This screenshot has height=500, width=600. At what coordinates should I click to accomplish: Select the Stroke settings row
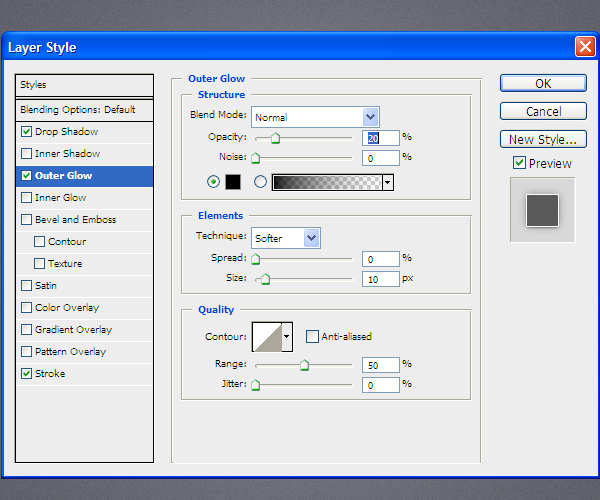85,374
